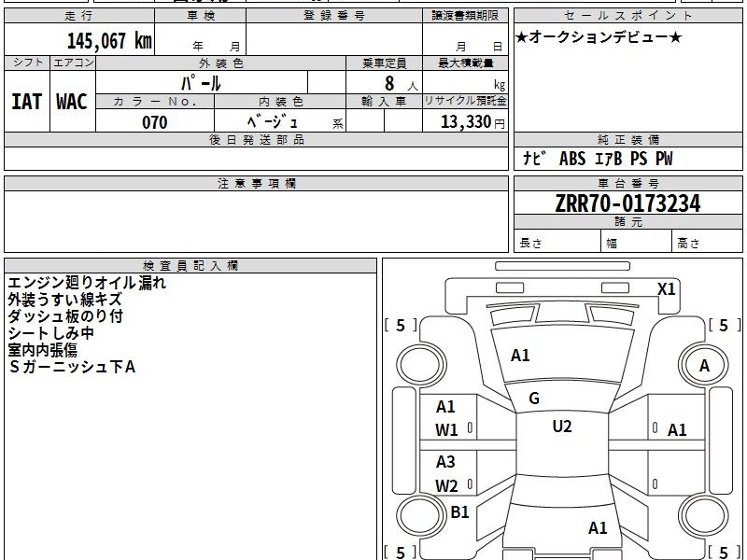Click the 純正装備 header
Image resolution: width=747 pixels, height=560 pixels.
627,139
